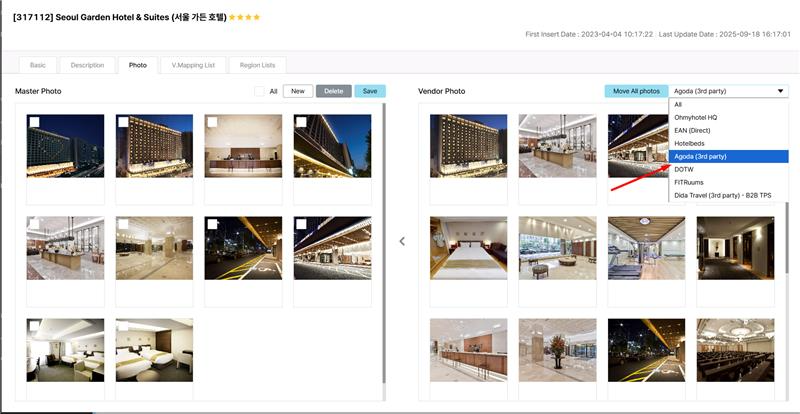This screenshot has width=800, height=414.
Task: Click the Last Update Date text
Action: (724, 34)
